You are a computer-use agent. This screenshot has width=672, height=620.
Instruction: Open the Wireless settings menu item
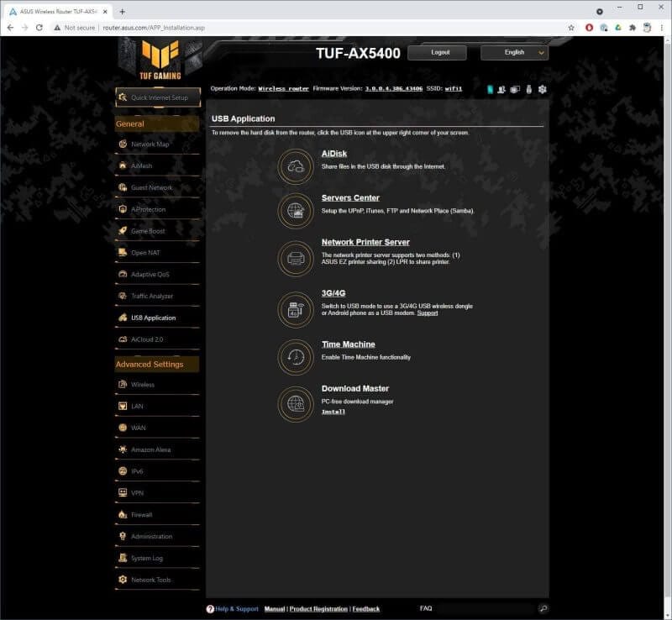point(143,385)
